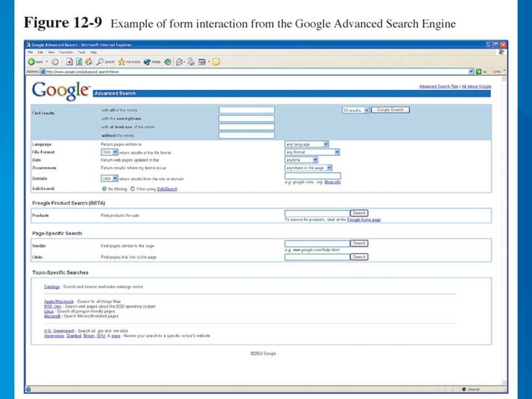Click the 'without the words' input field
Viewport: 532px width, 399px height.
[x=247, y=135]
